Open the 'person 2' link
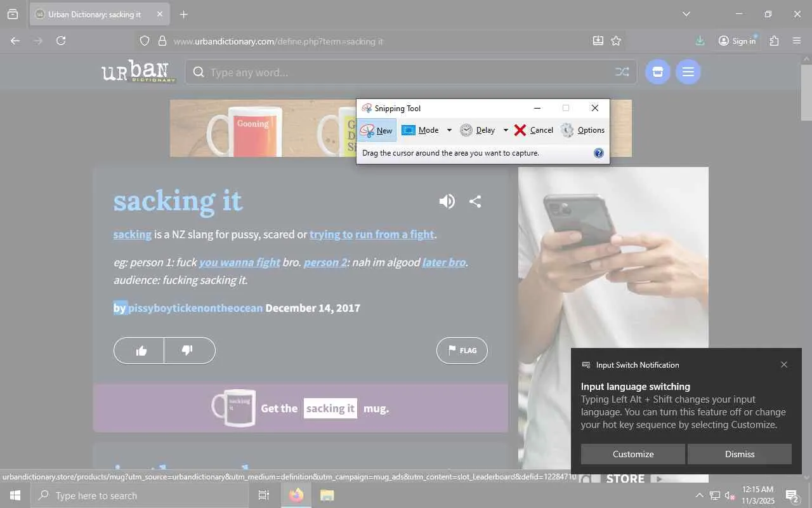The width and height of the screenshot is (812, 508). coord(325,262)
